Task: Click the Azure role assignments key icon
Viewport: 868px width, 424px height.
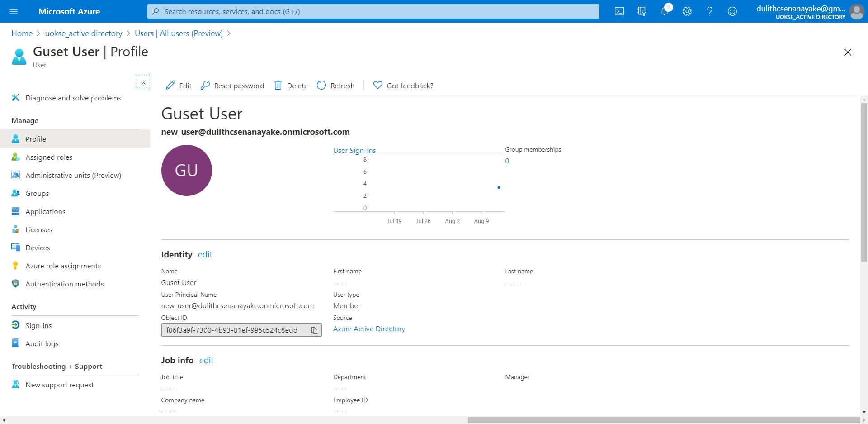Action: 15,266
